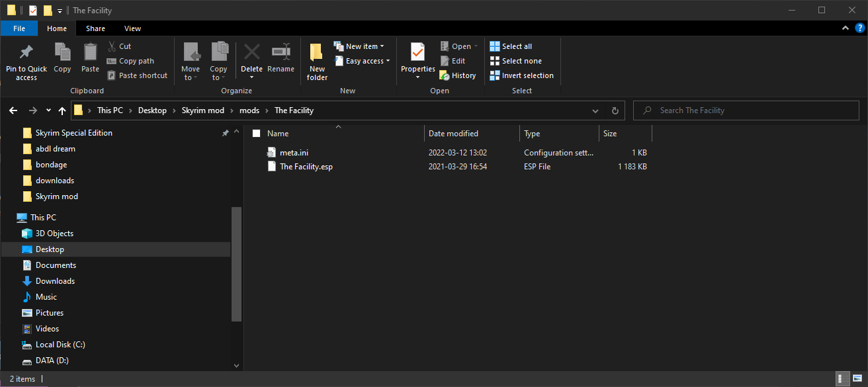This screenshot has width=868, height=387.
Task: Refresh the current folder view
Action: point(615,110)
